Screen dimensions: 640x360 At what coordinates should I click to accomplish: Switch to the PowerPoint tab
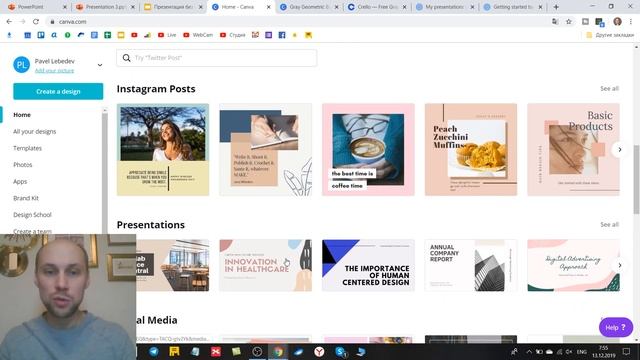click(x=36, y=7)
